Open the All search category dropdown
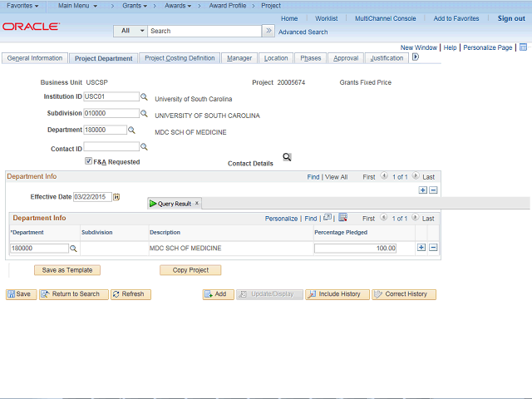Image resolution: width=532 pixels, height=399 pixels. tap(131, 31)
